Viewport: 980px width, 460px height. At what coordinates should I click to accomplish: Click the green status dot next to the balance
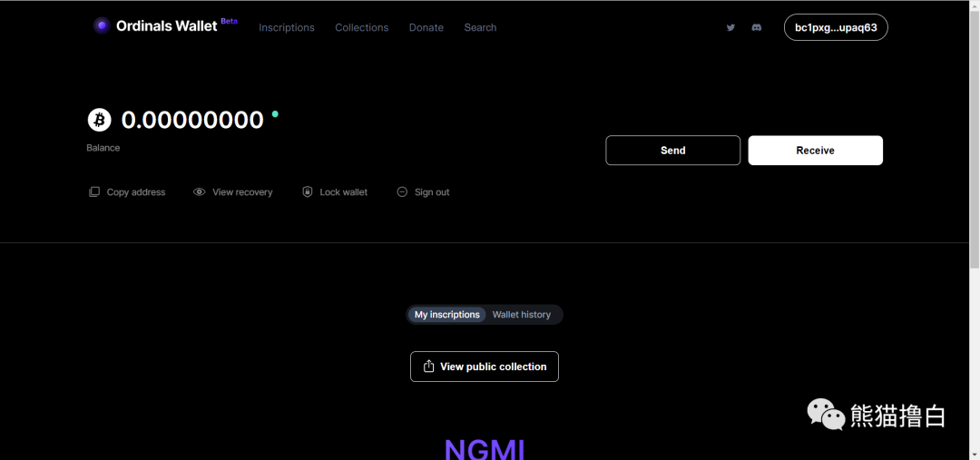[x=275, y=114]
